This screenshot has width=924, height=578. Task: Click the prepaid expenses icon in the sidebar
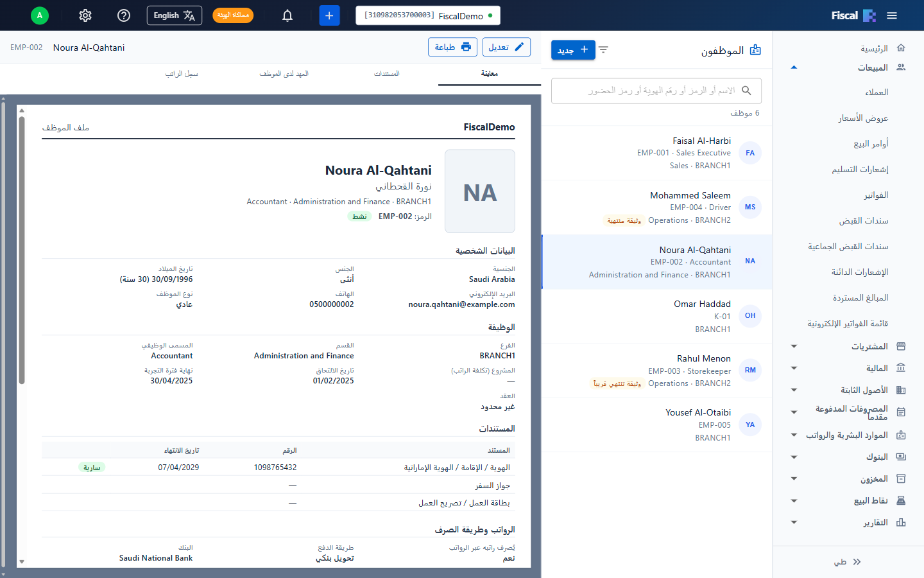click(x=901, y=412)
